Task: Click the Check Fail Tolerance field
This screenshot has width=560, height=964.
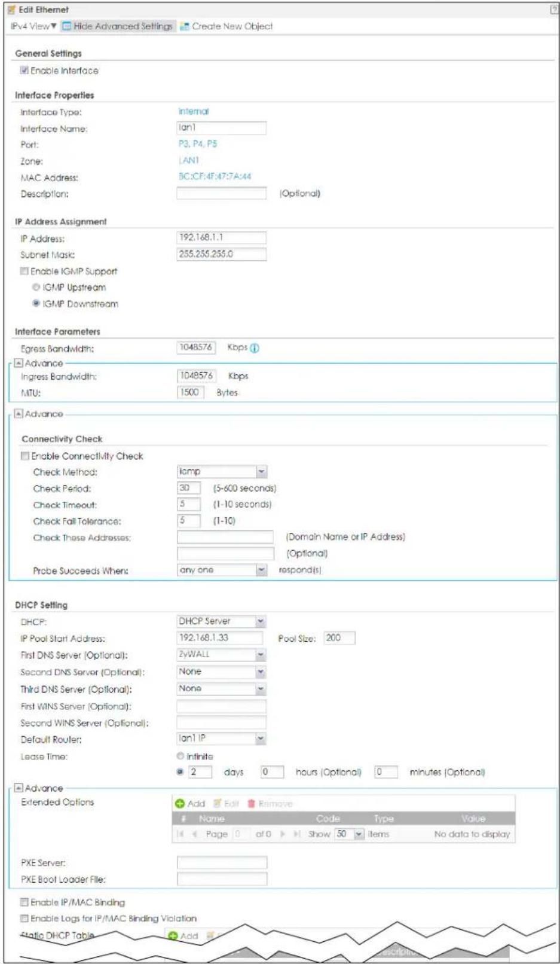Action: click(189, 520)
